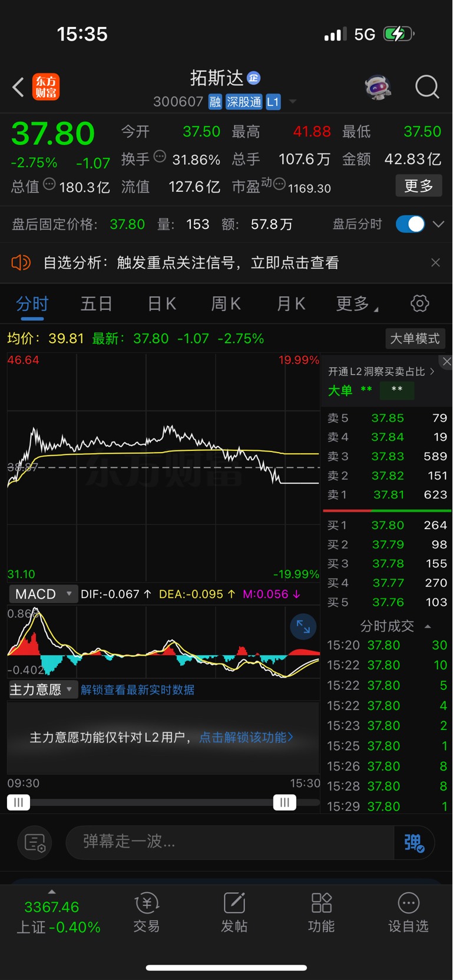The height and width of the screenshot is (980, 453).
Task: Tap 点击解锁该功能 link
Action: pyautogui.click(x=246, y=738)
